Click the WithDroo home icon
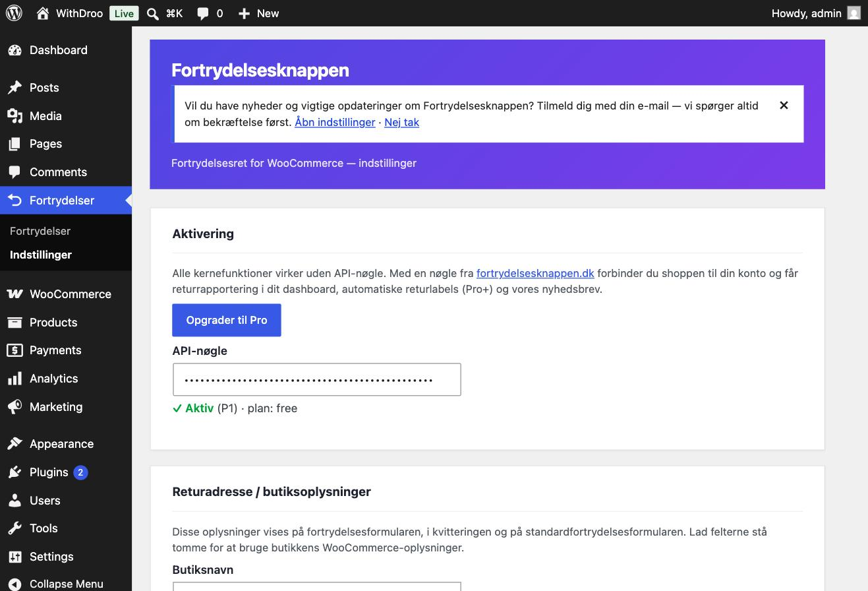 coord(43,13)
